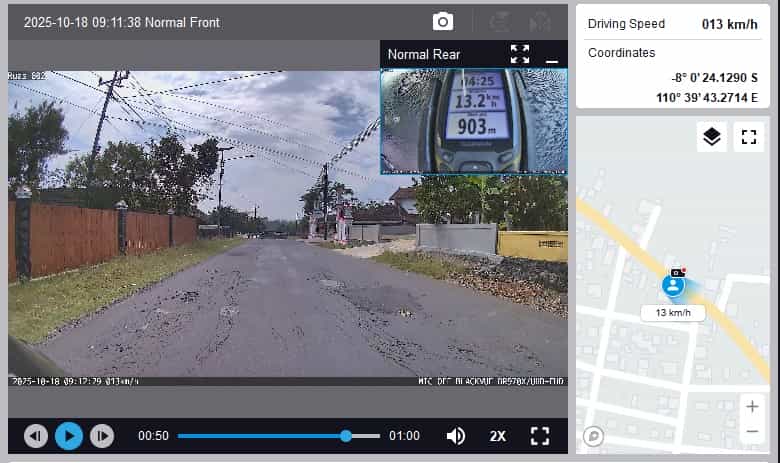
Task: Take a snapshot with the camera icon
Action: click(442, 22)
